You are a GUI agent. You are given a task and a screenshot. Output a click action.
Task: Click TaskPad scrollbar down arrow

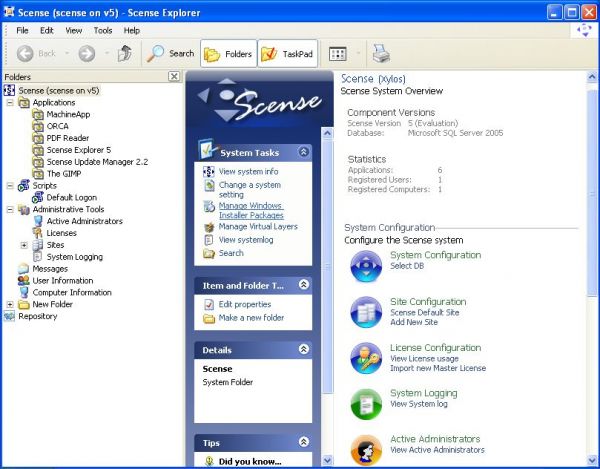pyautogui.click(x=327, y=460)
